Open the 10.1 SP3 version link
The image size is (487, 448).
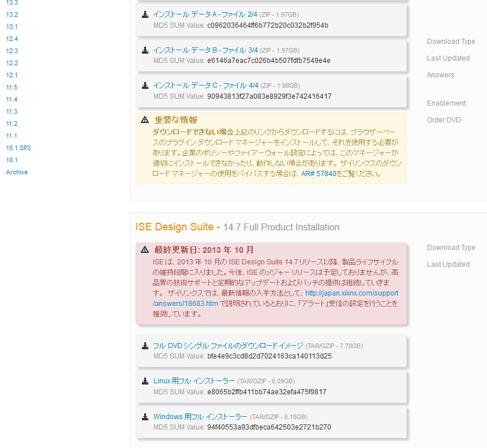coord(18,148)
